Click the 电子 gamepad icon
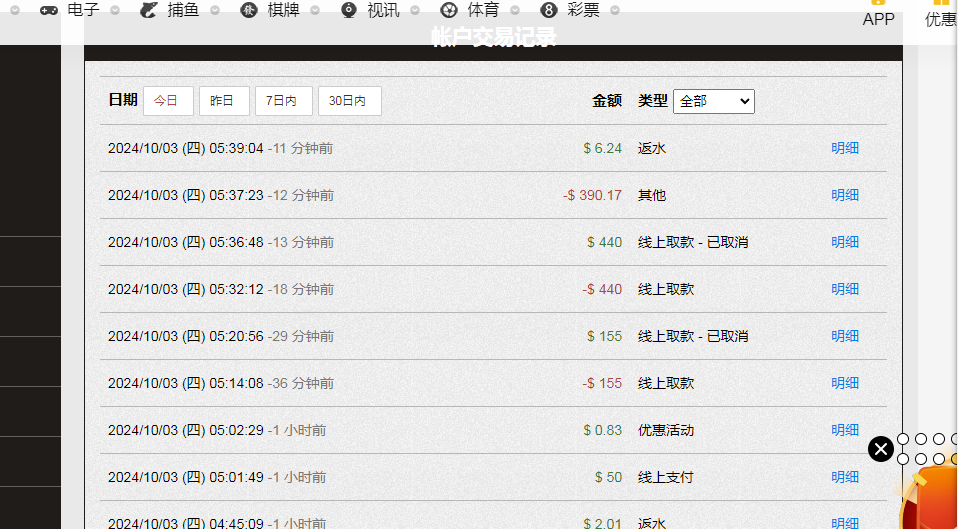The width and height of the screenshot is (958, 529). coord(48,10)
